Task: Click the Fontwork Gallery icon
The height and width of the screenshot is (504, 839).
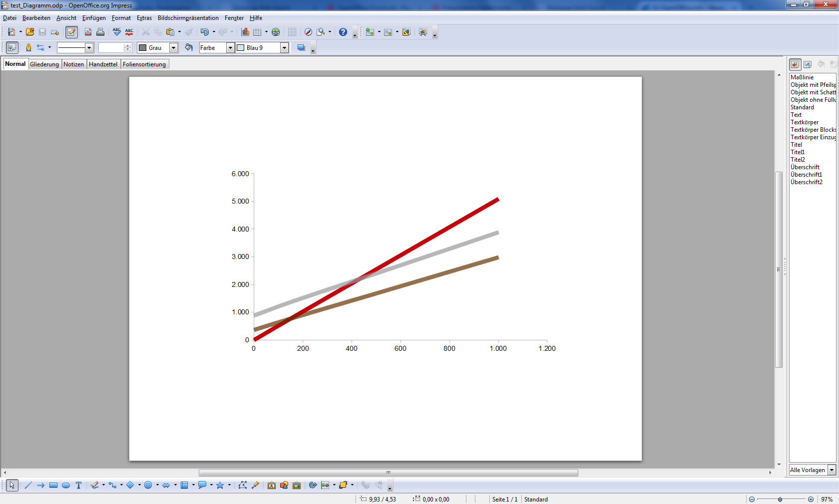Action: pyautogui.click(x=271, y=485)
